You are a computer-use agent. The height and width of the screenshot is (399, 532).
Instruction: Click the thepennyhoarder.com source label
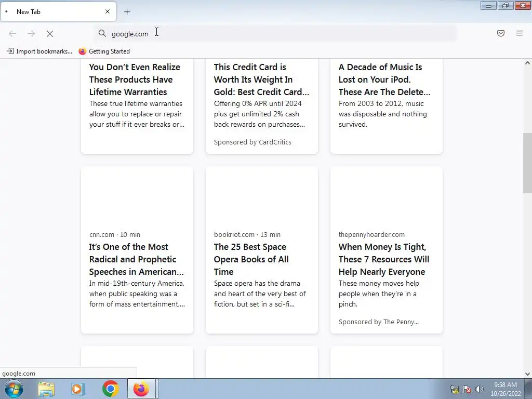[x=371, y=234]
